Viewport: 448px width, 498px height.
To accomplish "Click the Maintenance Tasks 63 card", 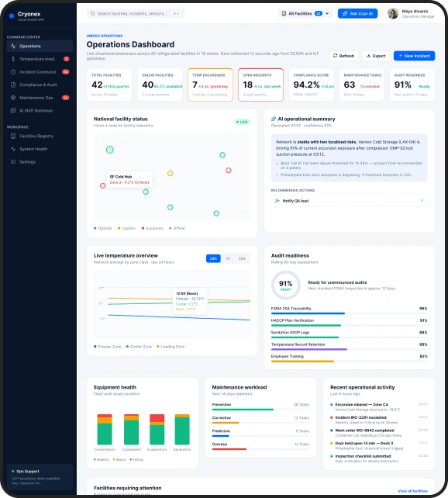I will [x=362, y=85].
